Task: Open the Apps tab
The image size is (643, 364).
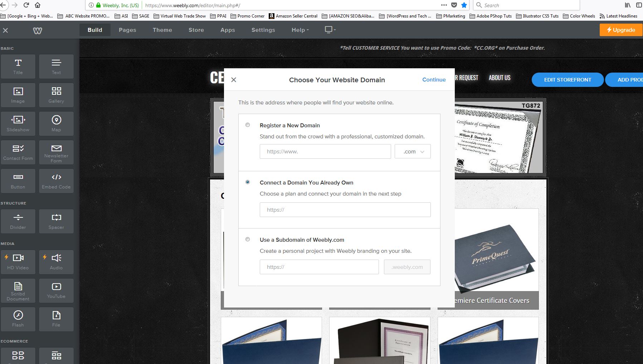Action: [x=228, y=30]
